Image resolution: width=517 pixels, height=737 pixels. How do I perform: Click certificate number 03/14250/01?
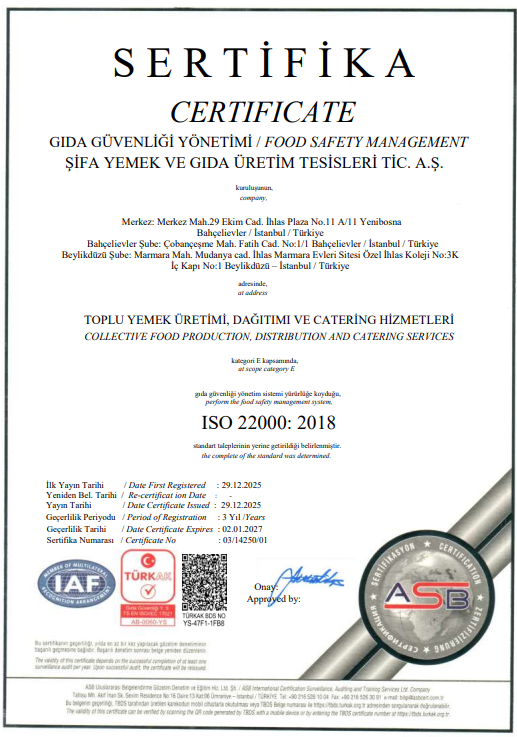coord(245,540)
